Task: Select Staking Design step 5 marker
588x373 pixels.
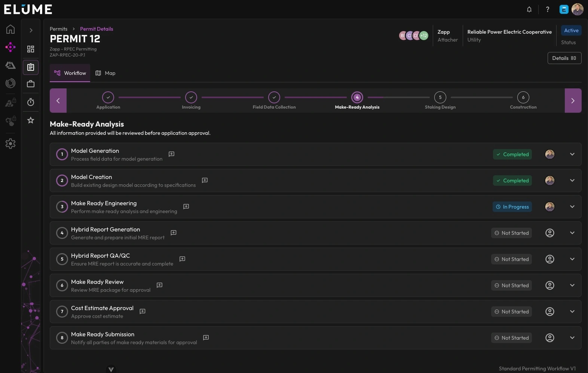Action: [x=440, y=97]
